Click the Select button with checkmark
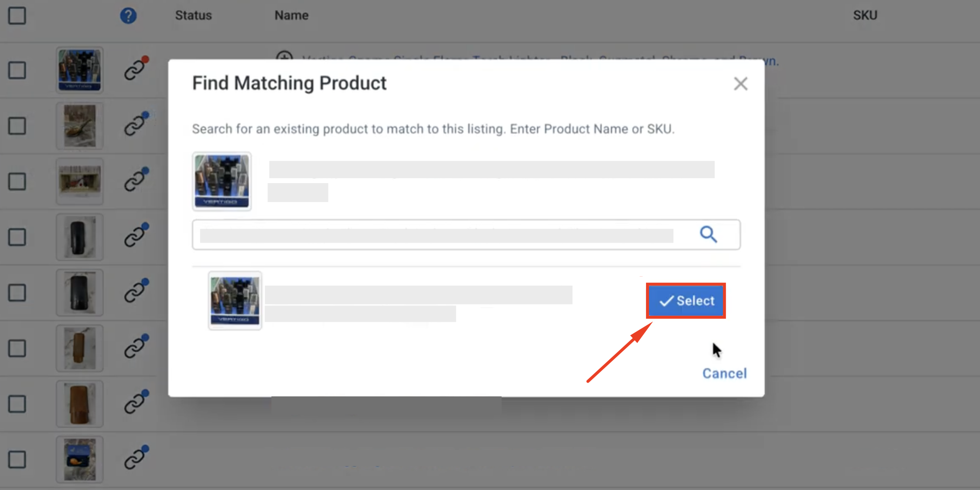This screenshot has height=490, width=980. click(x=686, y=301)
